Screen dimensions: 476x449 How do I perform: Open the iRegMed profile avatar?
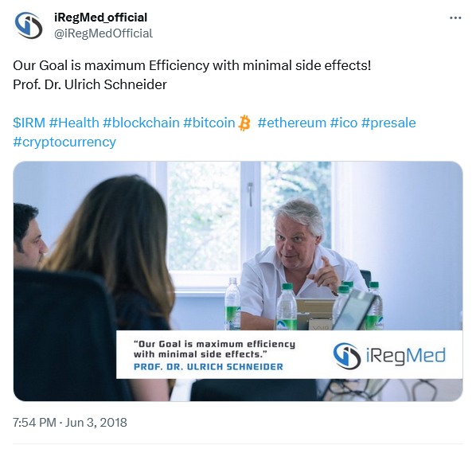point(29,25)
